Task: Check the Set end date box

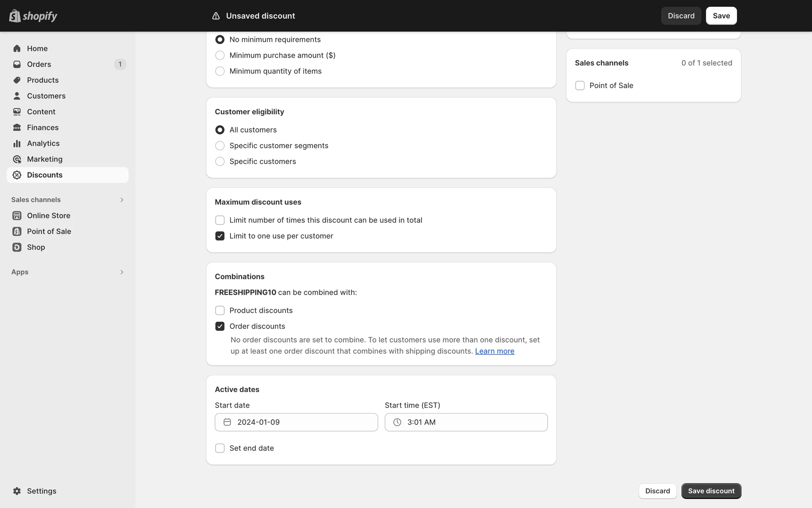Action: click(220, 448)
